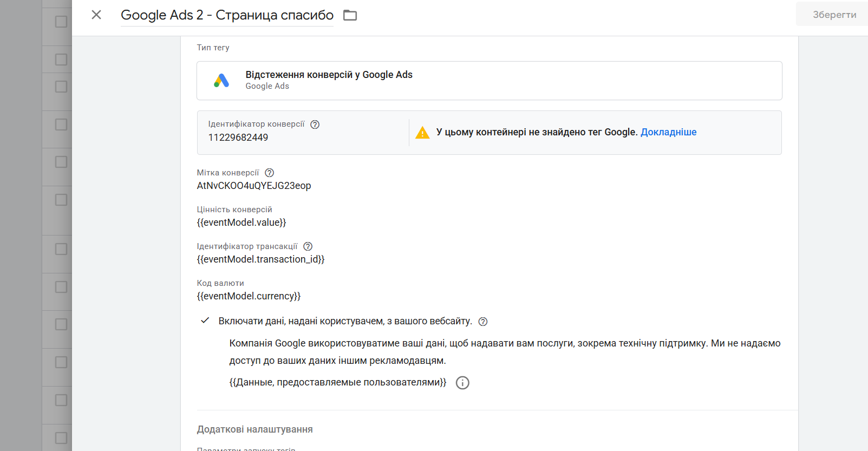This screenshot has width=868, height=451.
Task: Open the Докладніше link
Action: pos(668,132)
